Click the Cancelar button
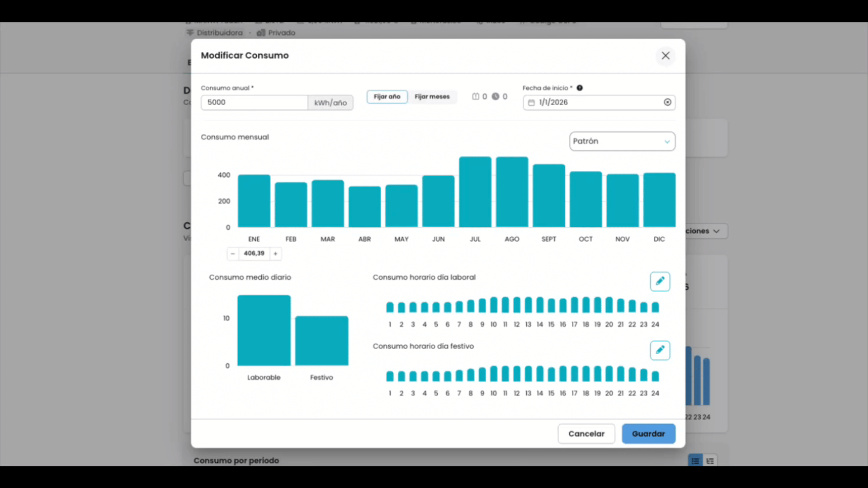The width and height of the screenshot is (868, 488). (586, 434)
